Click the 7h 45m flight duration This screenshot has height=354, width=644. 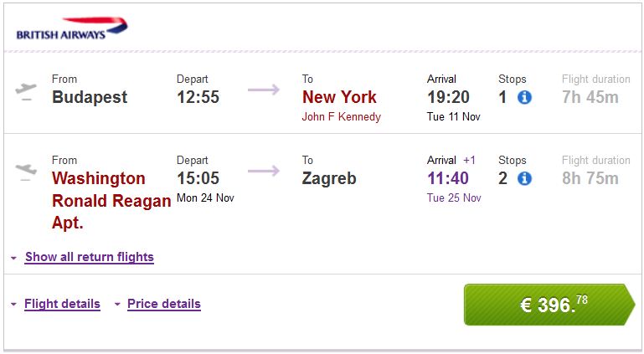coord(590,97)
